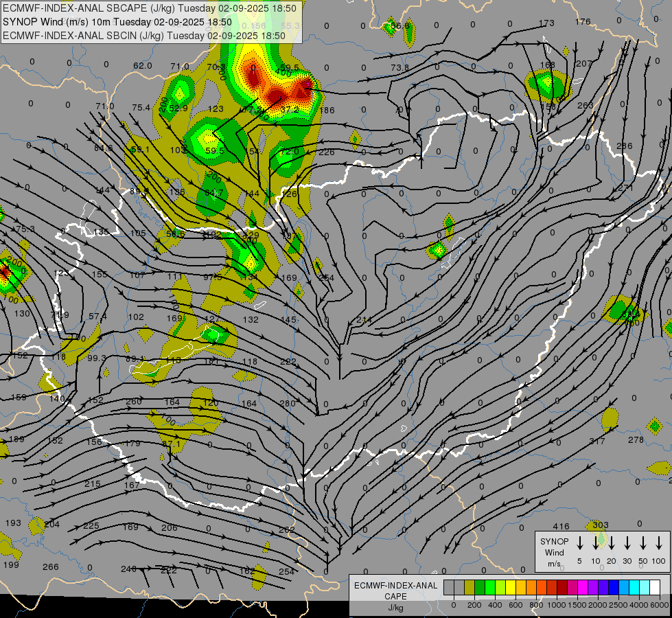Pick the pale cyan swatch beside the white one
The image size is (672, 618).
coord(644,587)
